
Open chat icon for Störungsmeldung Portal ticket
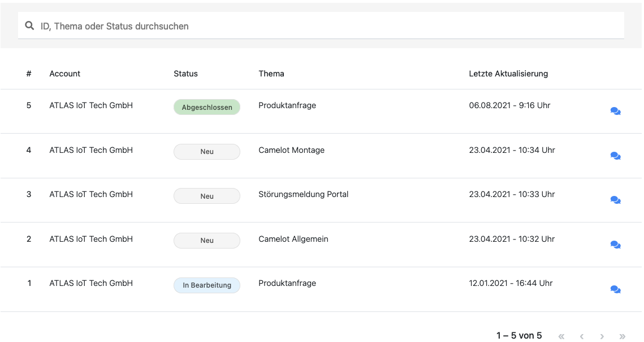pyautogui.click(x=615, y=200)
